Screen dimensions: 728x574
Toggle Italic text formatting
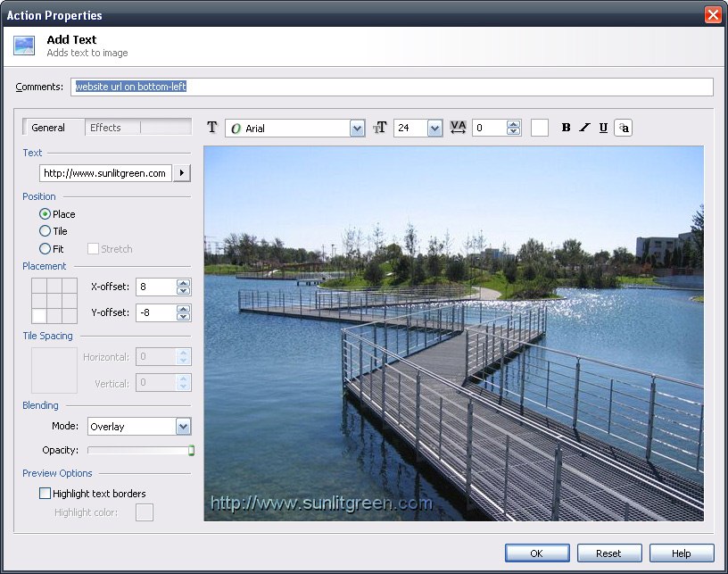[584, 128]
